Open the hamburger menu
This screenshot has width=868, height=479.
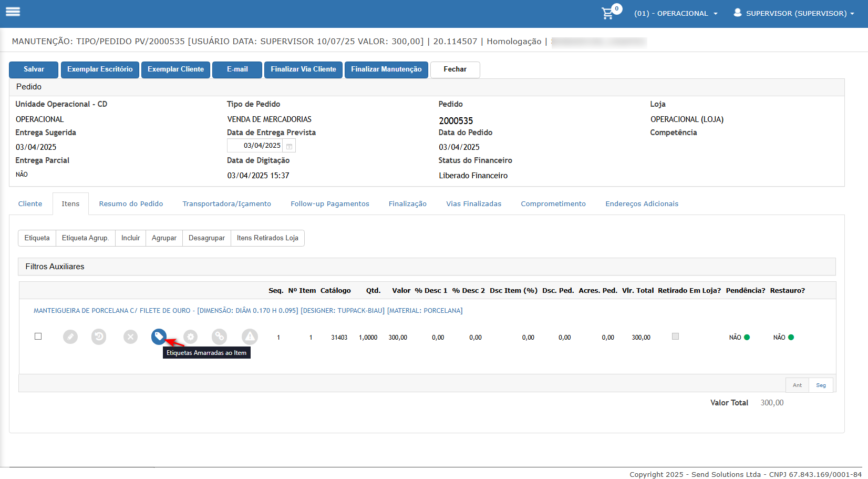point(13,12)
